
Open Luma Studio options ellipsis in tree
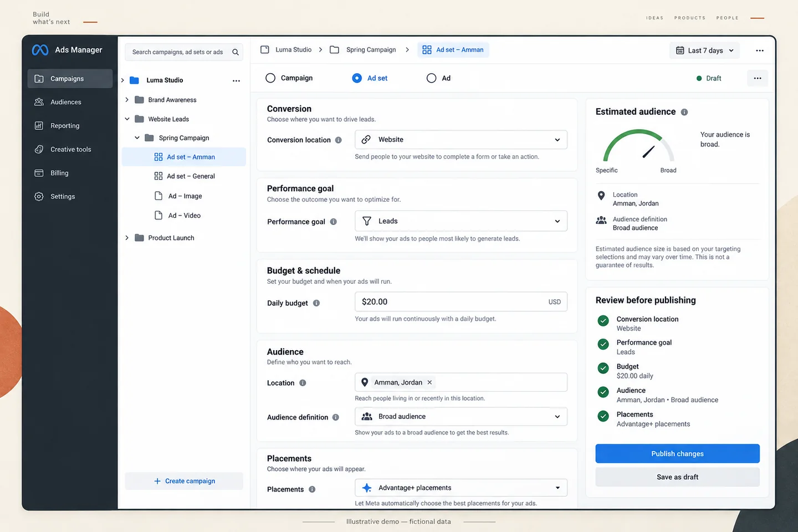pyautogui.click(x=236, y=80)
